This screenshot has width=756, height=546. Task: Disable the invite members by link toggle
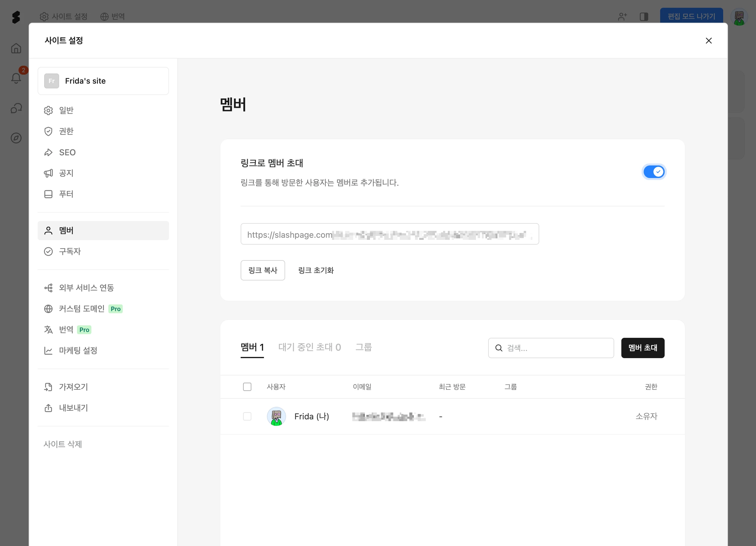pyautogui.click(x=653, y=172)
